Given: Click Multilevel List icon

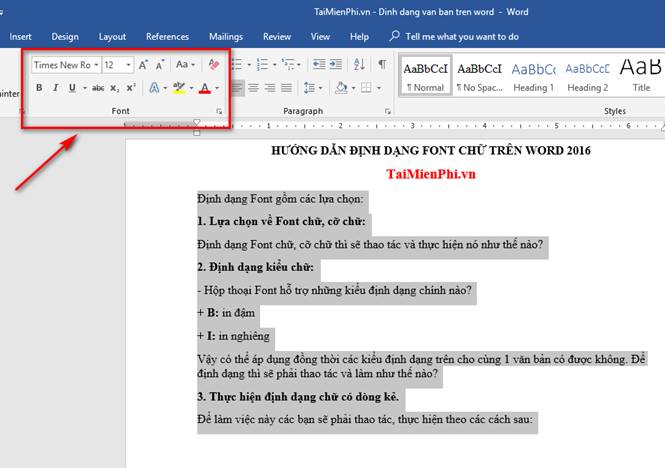Looking at the screenshot, I should (288, 64).
